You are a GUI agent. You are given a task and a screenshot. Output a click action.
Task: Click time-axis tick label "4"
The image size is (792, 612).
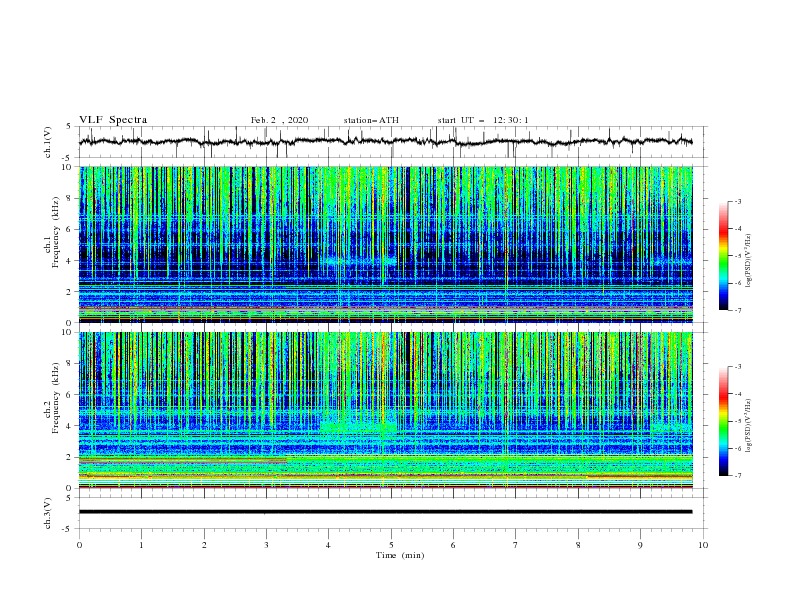(329, 545)
